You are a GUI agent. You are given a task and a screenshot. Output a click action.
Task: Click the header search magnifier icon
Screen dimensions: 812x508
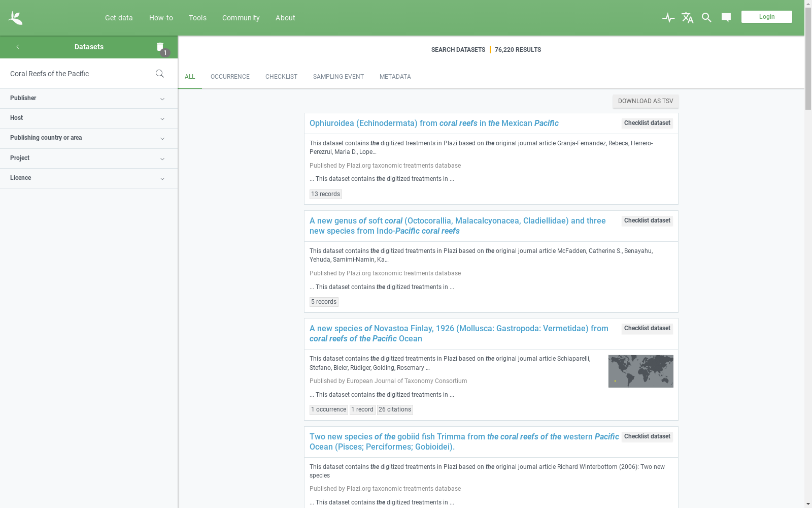click(706, 18)
